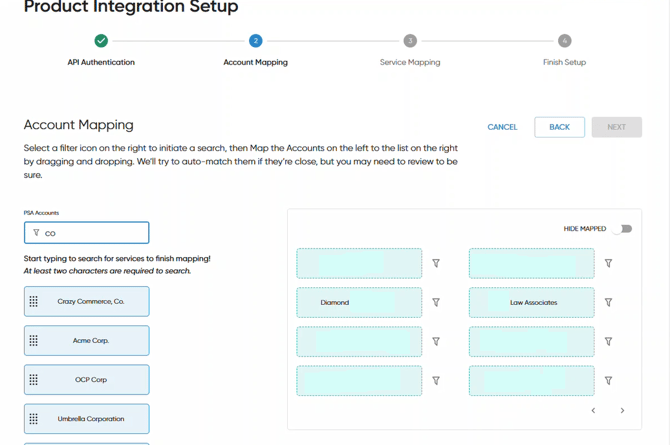Click the drag handle on OCP Corp
Viewport: 670px width, 445px height.
[x=34, y=380]
